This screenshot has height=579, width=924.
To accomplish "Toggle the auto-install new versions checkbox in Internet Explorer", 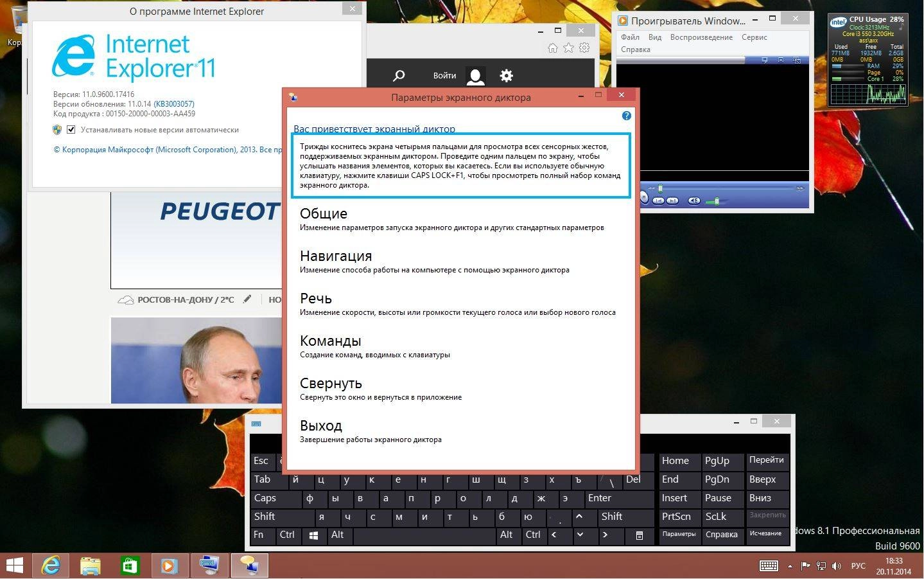I will tap(71, 129).
